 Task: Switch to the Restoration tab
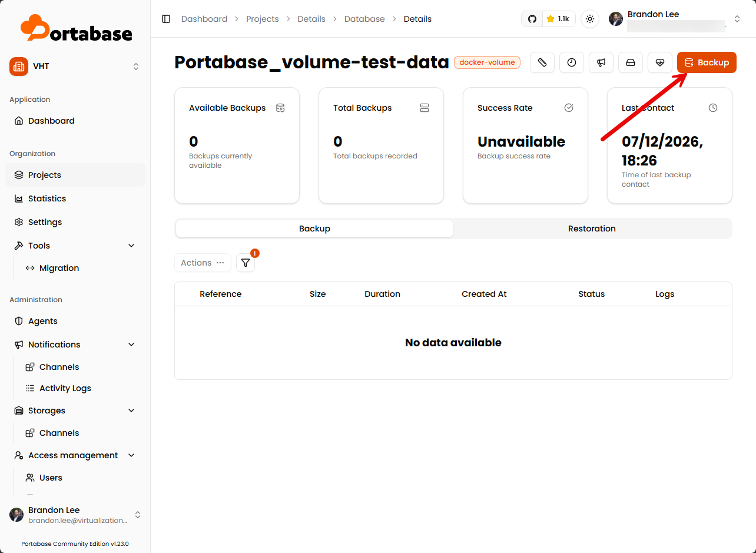592,229
